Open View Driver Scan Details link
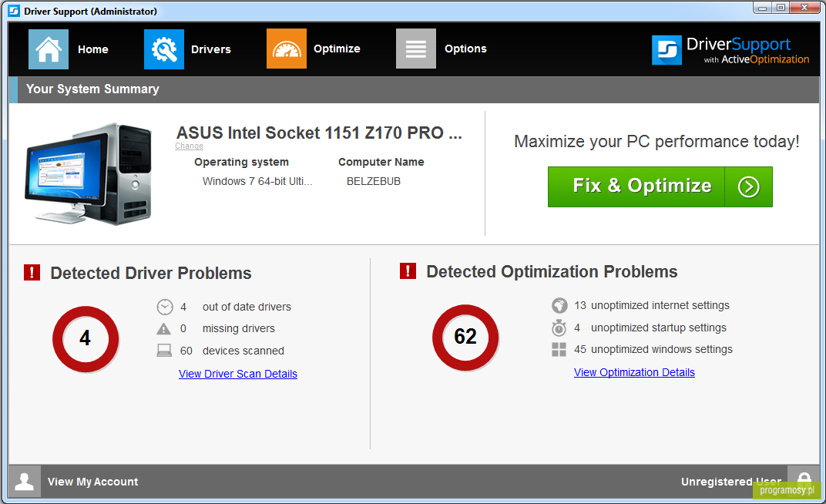826x504 pixels. click(x=238, y=374)
